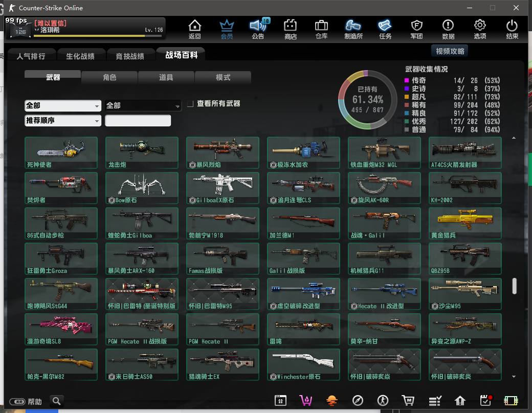Select the 漫游奇境SL8 pink rifle card

(61, 329)
